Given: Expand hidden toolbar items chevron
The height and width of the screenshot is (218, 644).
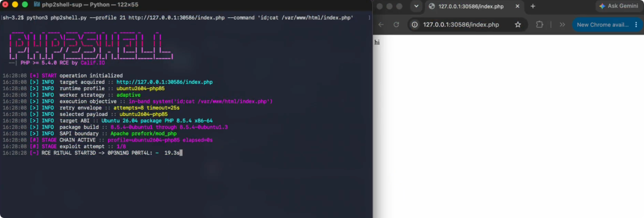Looking at the screenshot, I should [x=562, y=24].
